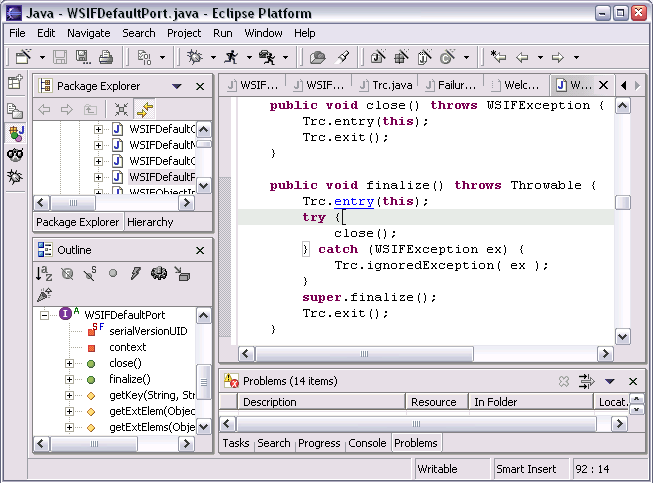Click the Description column header
The image size is (653, 483).
click(270, 402)
